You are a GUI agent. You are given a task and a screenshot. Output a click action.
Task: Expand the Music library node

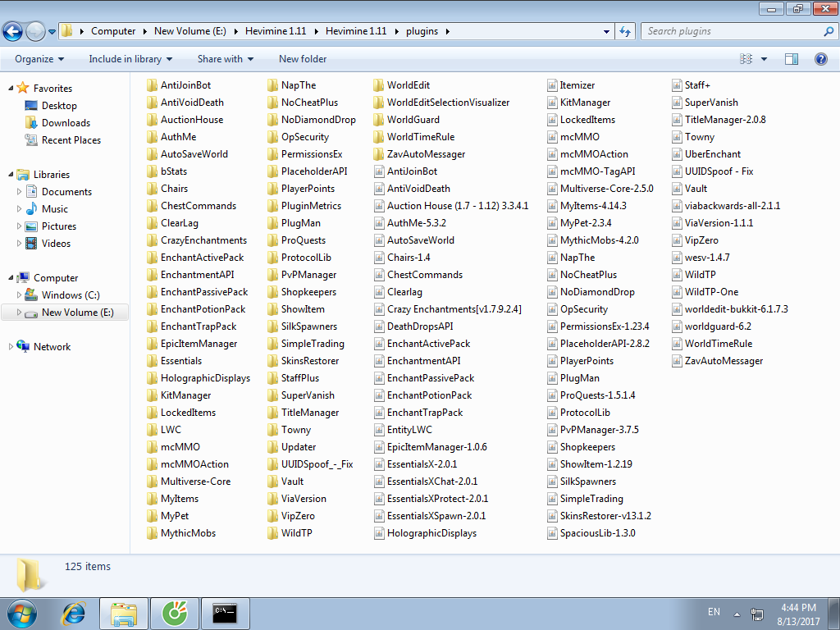(20, 209)
